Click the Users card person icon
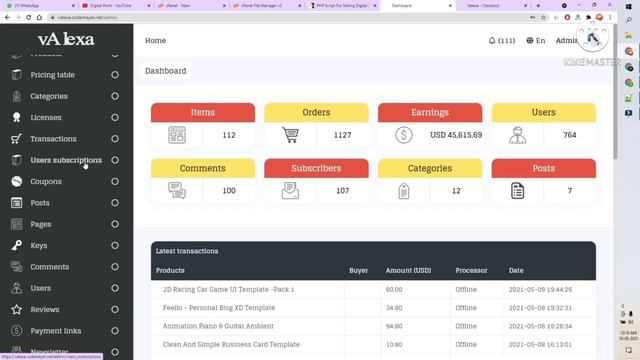 pyautogui.click(x=518, y=135)
